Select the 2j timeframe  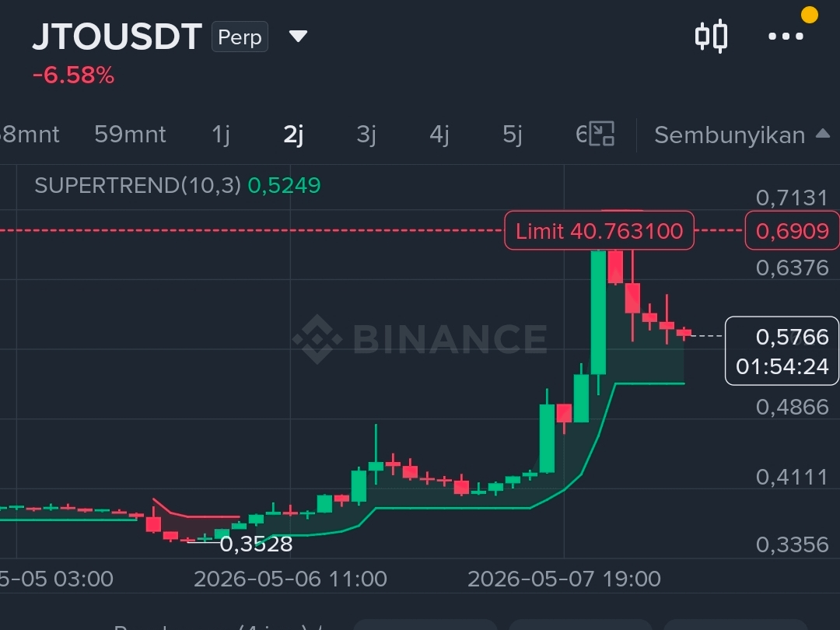[x=293, y=134]
